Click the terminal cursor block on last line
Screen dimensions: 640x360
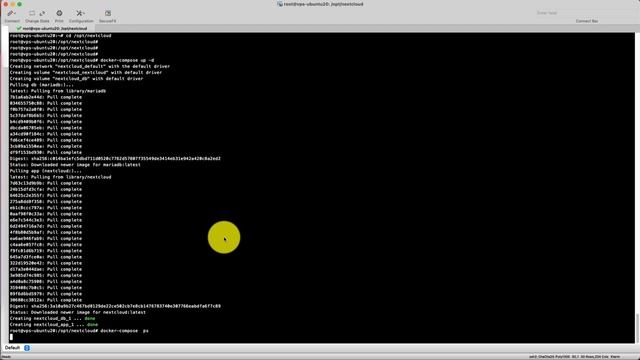tap(11, 337)
